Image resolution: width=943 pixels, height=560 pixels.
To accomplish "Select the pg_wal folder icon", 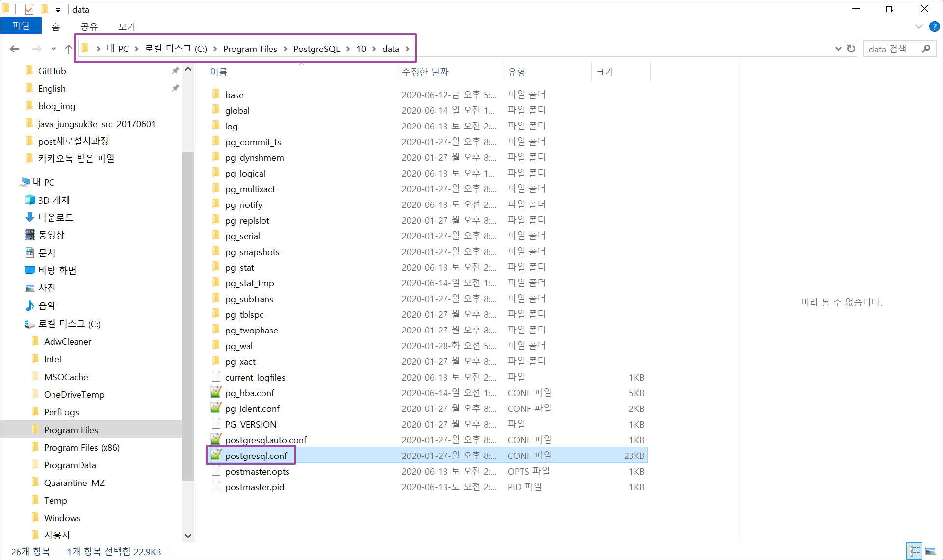I will 216,345.
